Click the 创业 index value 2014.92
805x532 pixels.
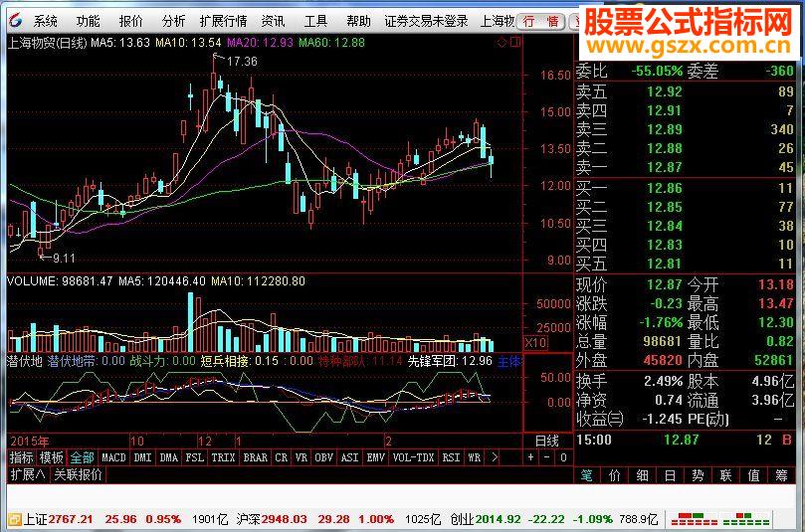(498, 519)
